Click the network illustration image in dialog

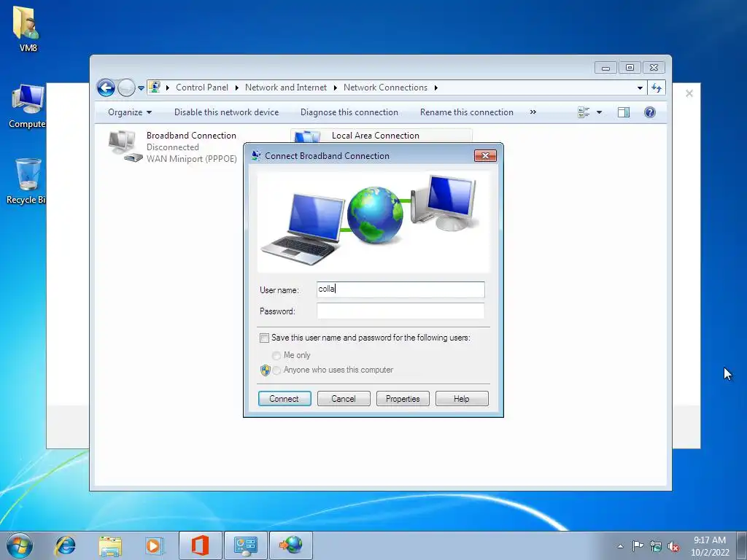pos(373,222)
